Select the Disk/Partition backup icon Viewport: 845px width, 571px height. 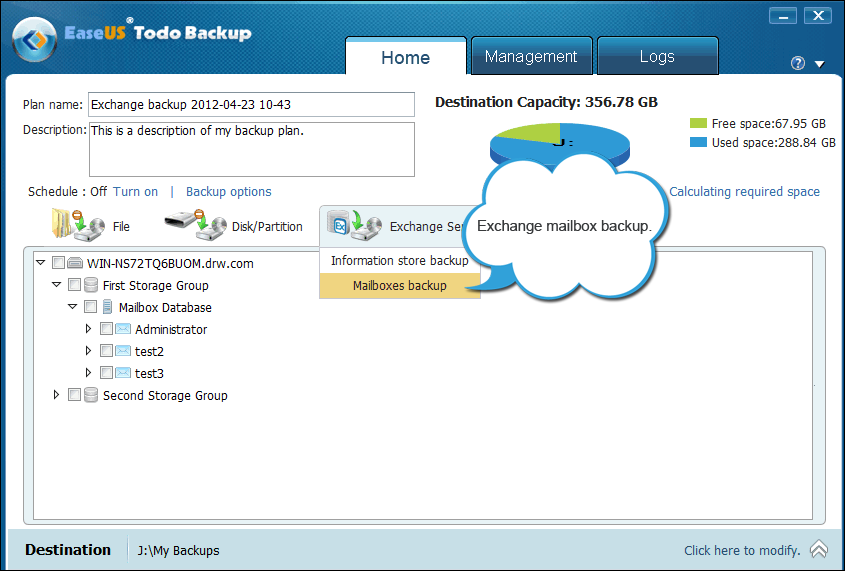(x=188, y=225)
